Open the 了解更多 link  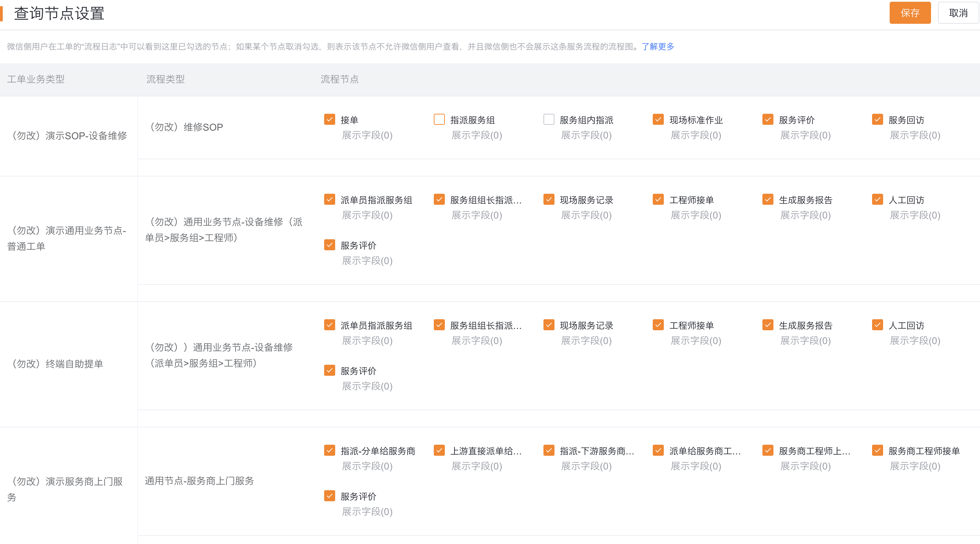658,47
